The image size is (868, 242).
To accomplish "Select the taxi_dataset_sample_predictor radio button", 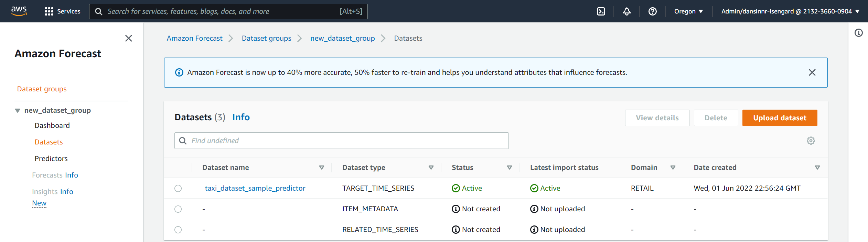I will pos(178,188).
